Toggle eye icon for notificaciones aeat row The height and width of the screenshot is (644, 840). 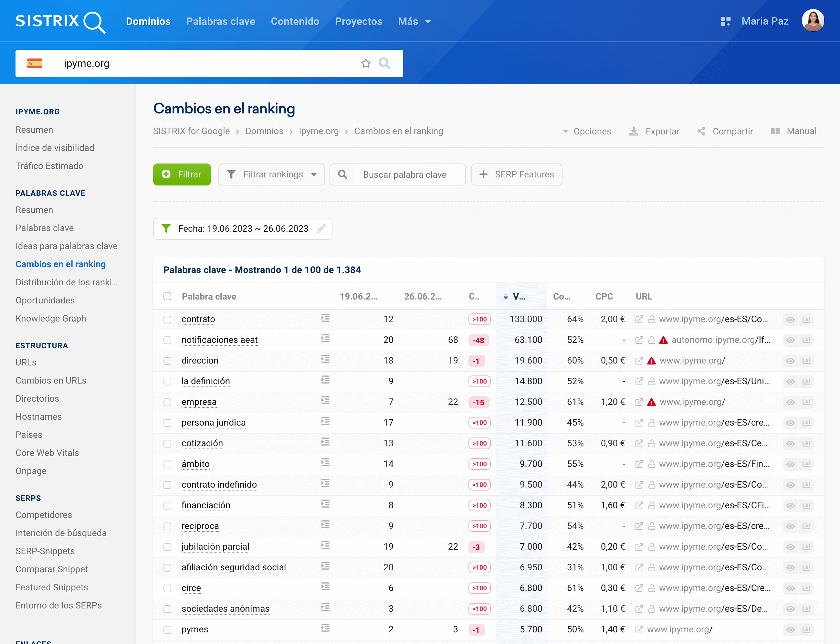pos(790,340)
